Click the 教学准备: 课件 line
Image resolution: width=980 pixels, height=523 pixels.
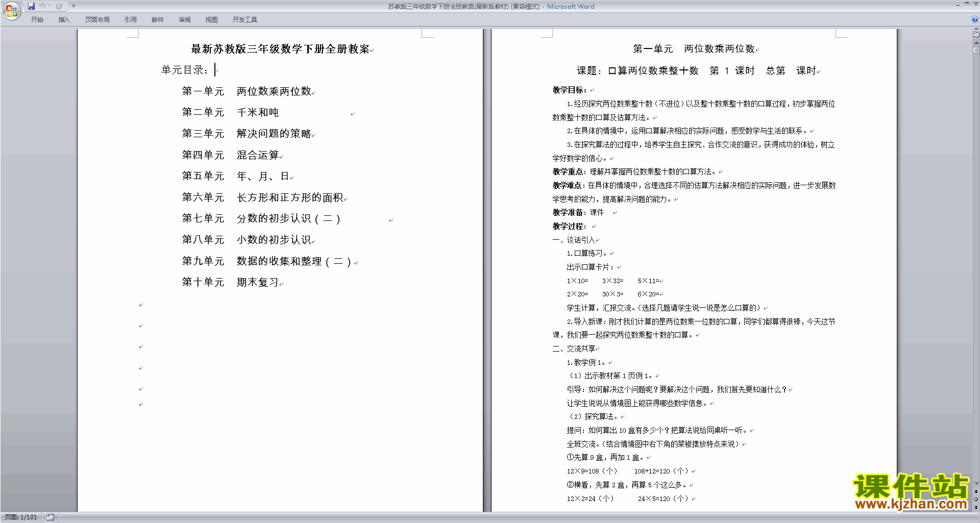click(x=578, y=213)
